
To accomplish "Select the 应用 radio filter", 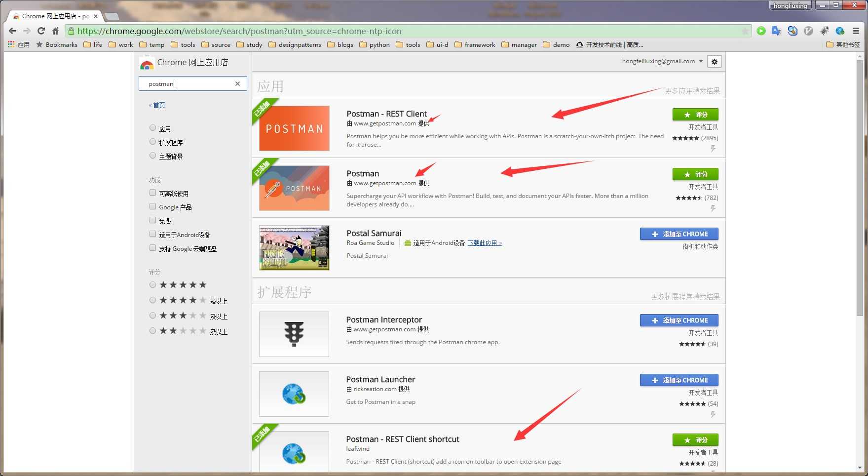I will click(152, 128).
